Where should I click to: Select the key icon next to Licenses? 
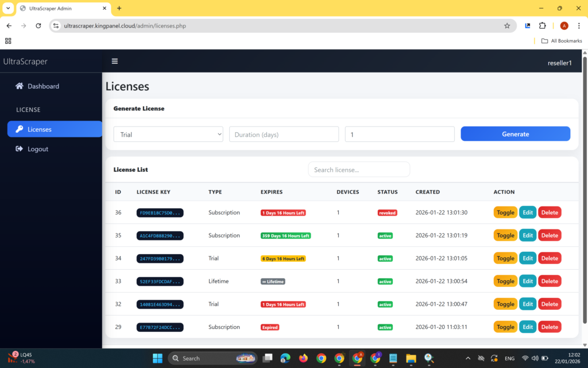19,129
